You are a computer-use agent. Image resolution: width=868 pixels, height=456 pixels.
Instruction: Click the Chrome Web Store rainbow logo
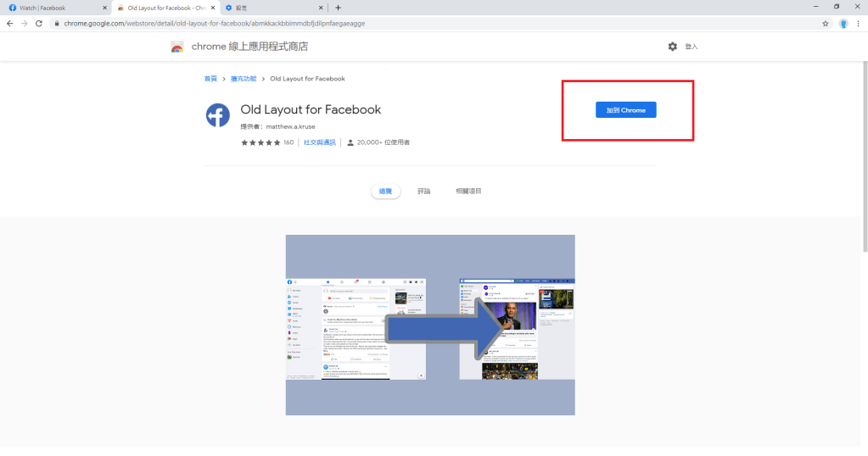(x=176, y=47)
